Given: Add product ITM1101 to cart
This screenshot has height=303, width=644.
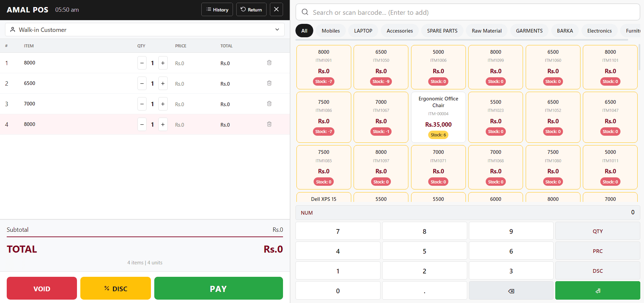Looking at the screenshot, I should (x=610, y=67).
